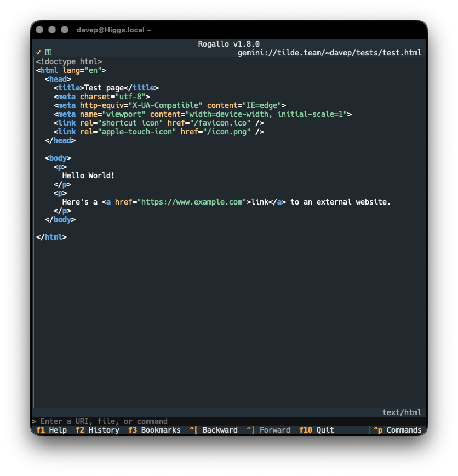Viewport: 458px width, 476px height.
Task: Click the 'Hello World!' line
Action: pyautogui.click(x=88, y=175)
